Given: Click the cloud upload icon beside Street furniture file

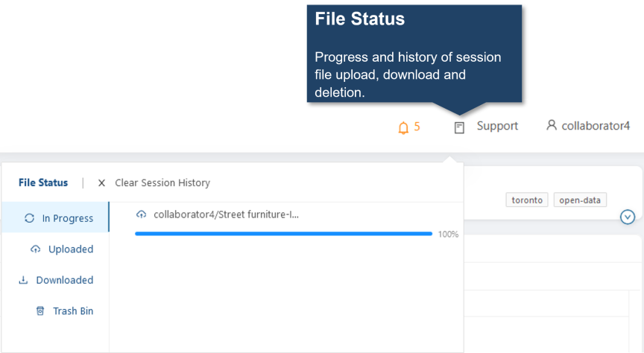Looking at the screenshot, I should click(x=142, y=214).
